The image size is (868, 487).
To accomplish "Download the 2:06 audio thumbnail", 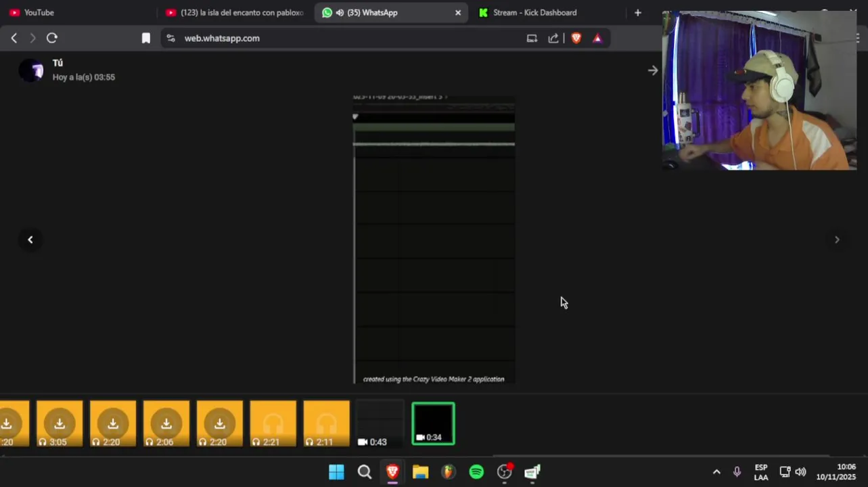I will pyautogui.click(x=166, y=424).
